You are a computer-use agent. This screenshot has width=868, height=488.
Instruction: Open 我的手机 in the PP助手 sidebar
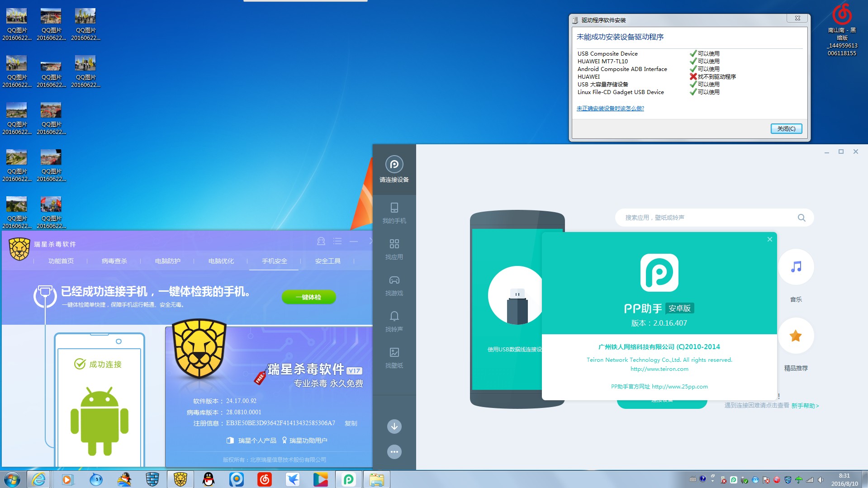tap(394, 213)
